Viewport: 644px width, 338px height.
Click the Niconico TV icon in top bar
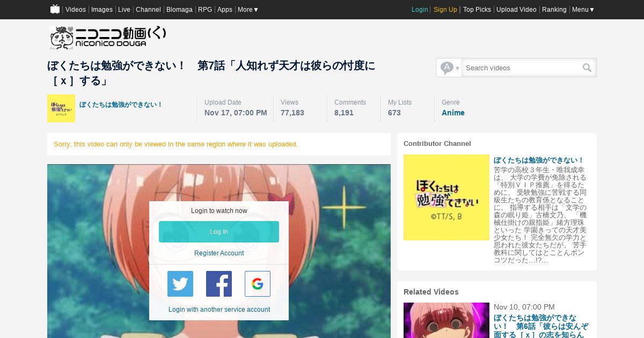[x=55, y=9]
